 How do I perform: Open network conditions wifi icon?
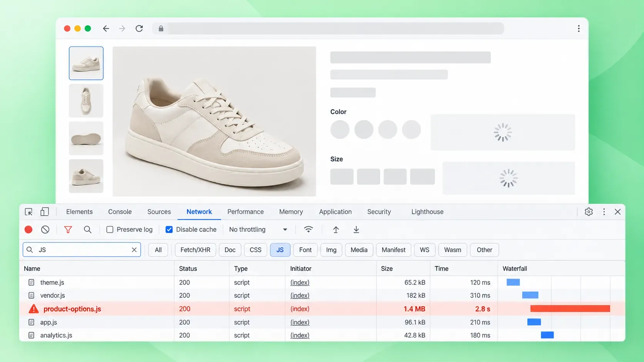pyautogui.click(x=308, y=230)
